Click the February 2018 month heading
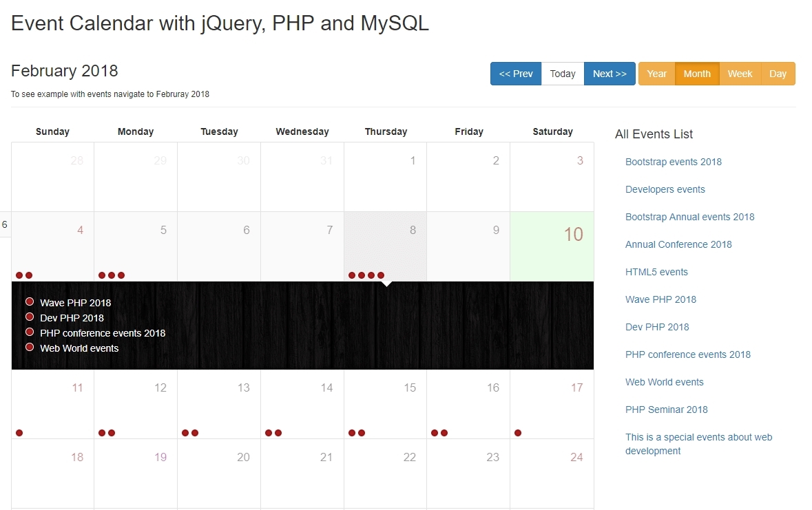 pos(64,70)
